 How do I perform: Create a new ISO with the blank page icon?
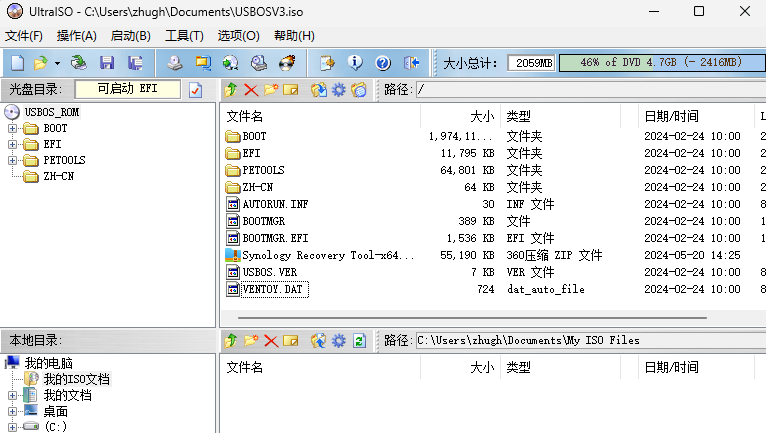[18, 63]
